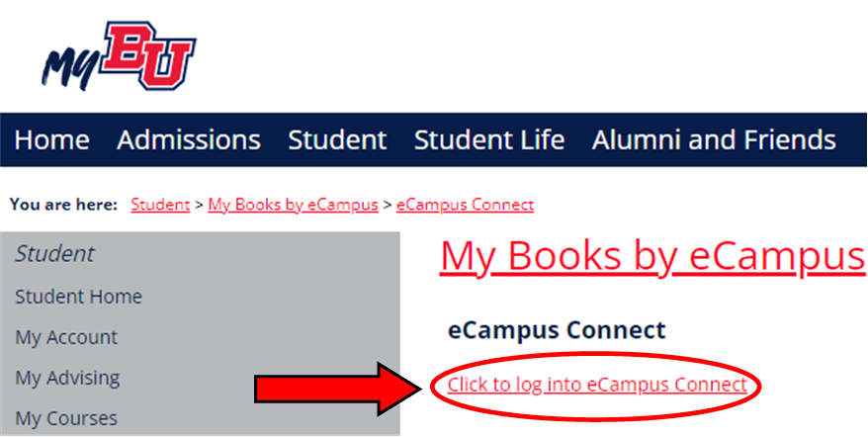Open My Account in the sidebar

coord(66,337)
